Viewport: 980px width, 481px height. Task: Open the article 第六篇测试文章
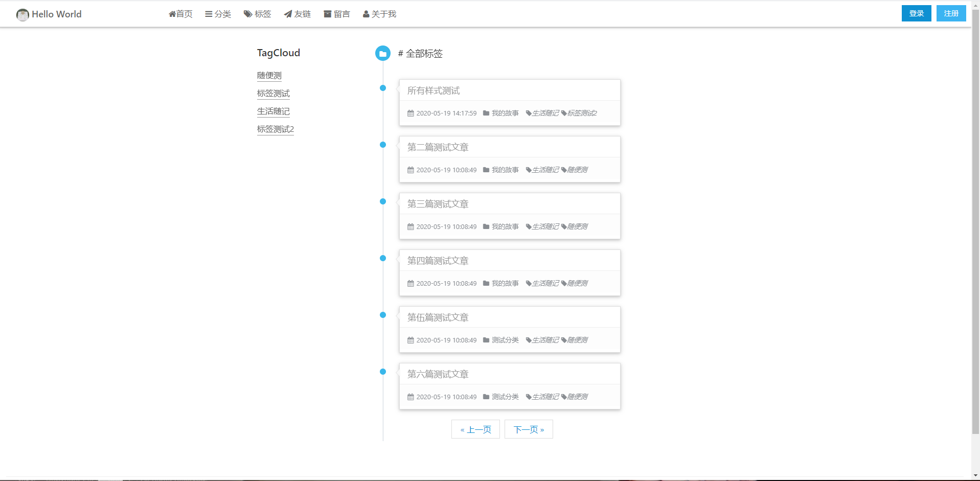438,374
